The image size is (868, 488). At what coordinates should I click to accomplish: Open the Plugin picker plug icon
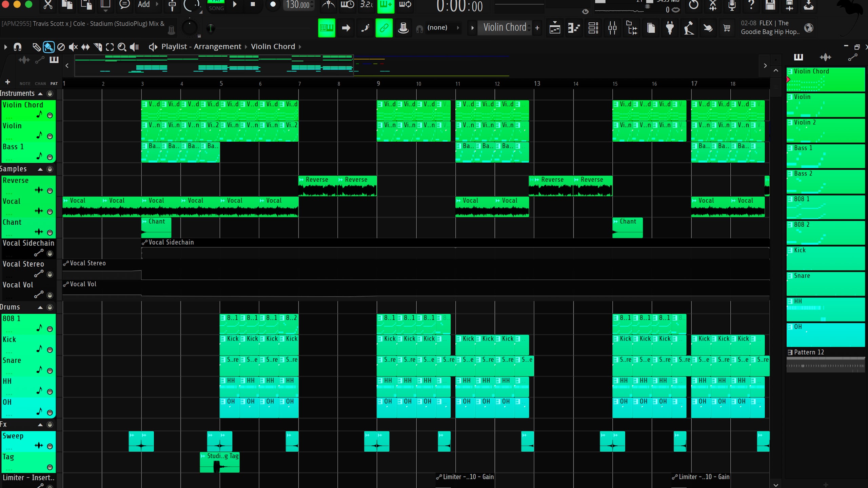(670, 28)
